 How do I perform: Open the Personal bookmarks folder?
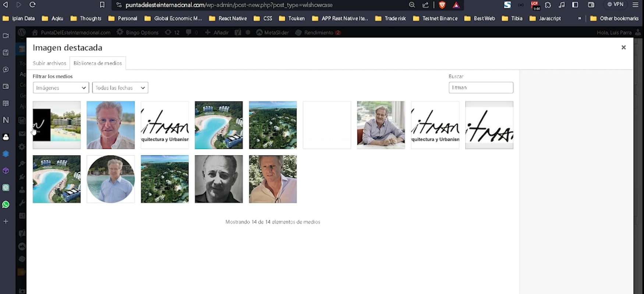[x=123, y=18]
